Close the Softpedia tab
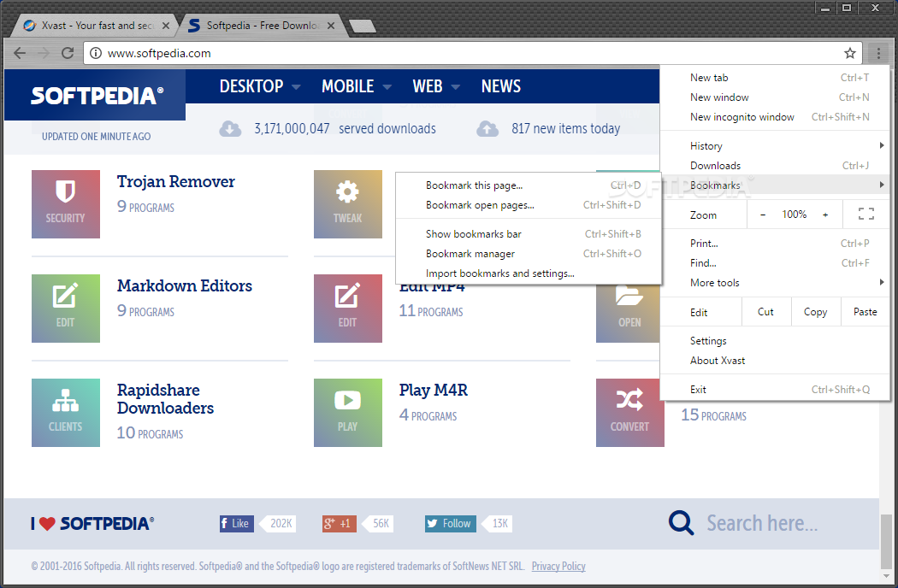This screenshot has height=588, width=898. 330,26
